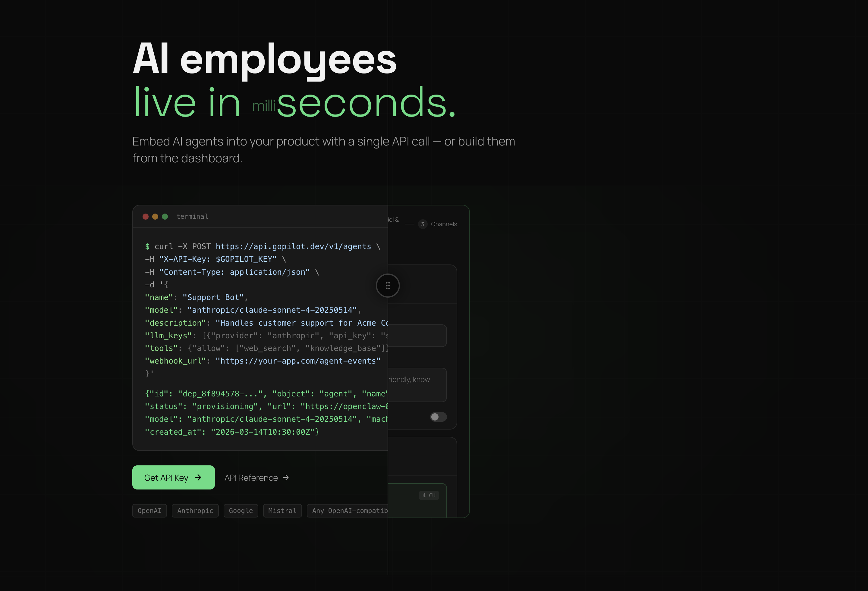Flip the toggle switch in the agent panel

[x=438, y=417]
